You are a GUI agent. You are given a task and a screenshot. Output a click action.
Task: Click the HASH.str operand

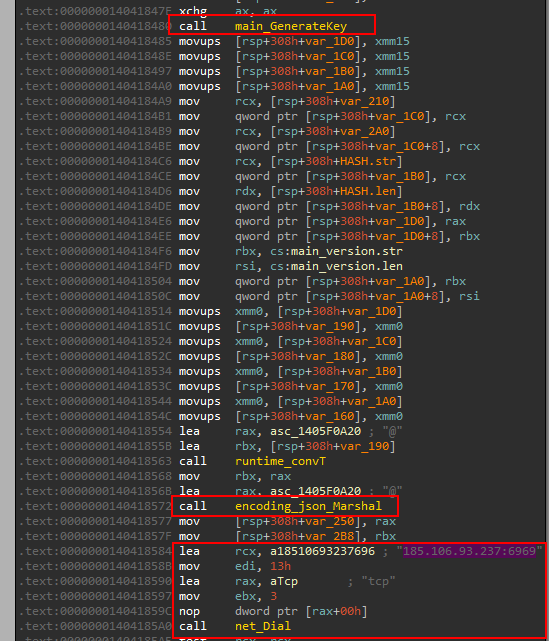tap(367, 161)
